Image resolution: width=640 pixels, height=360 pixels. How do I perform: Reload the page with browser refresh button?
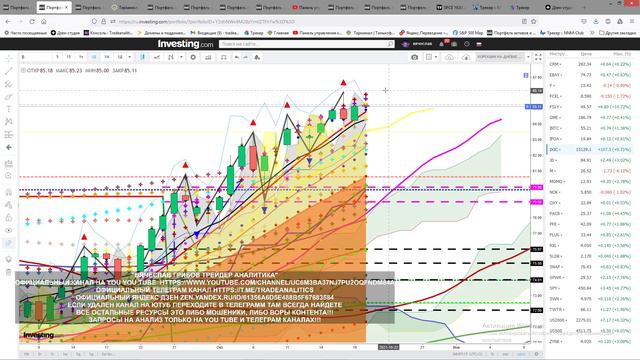pos(32,21)
